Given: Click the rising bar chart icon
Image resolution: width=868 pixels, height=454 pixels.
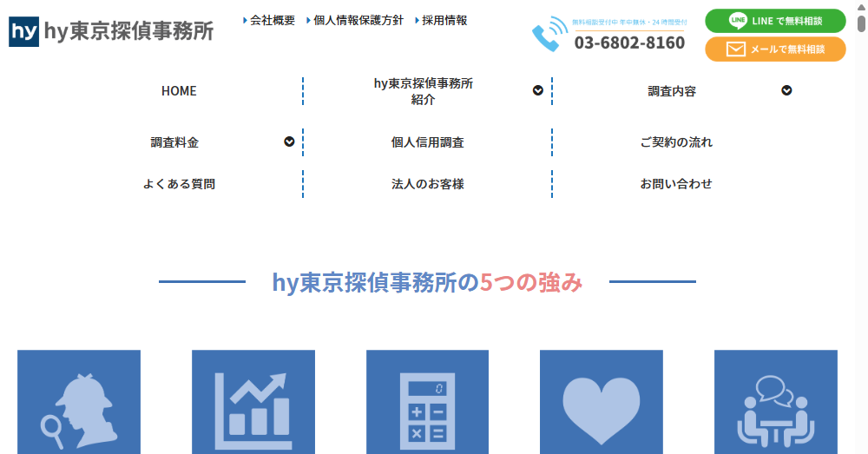Looking at the screenshot, I should [x=253, y=405].
